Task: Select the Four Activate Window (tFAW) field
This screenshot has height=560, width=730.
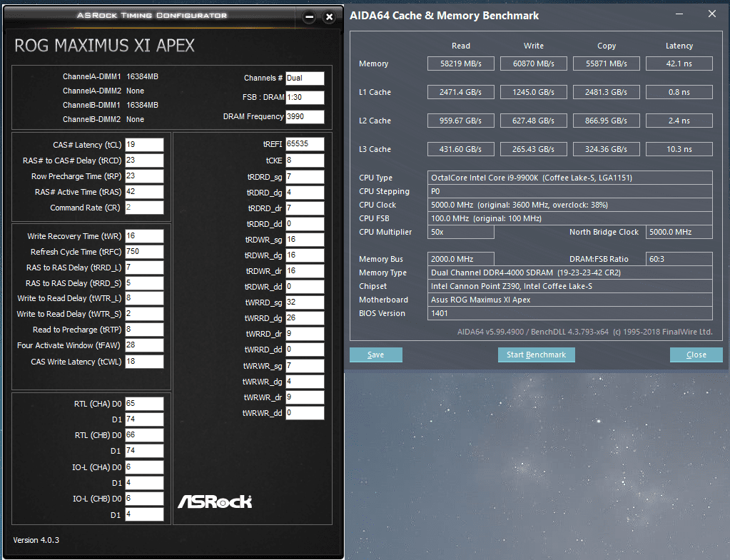Action: pos(144,345)
